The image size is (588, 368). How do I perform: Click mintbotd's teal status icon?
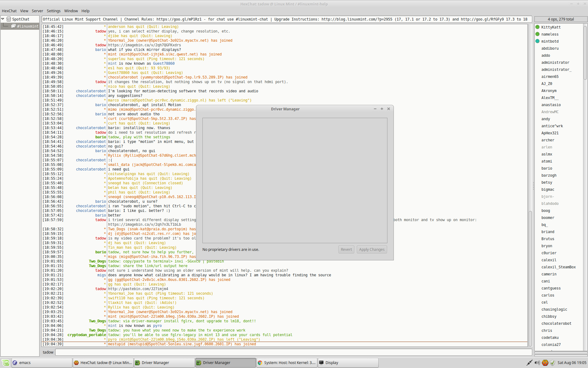pos(537,41)
